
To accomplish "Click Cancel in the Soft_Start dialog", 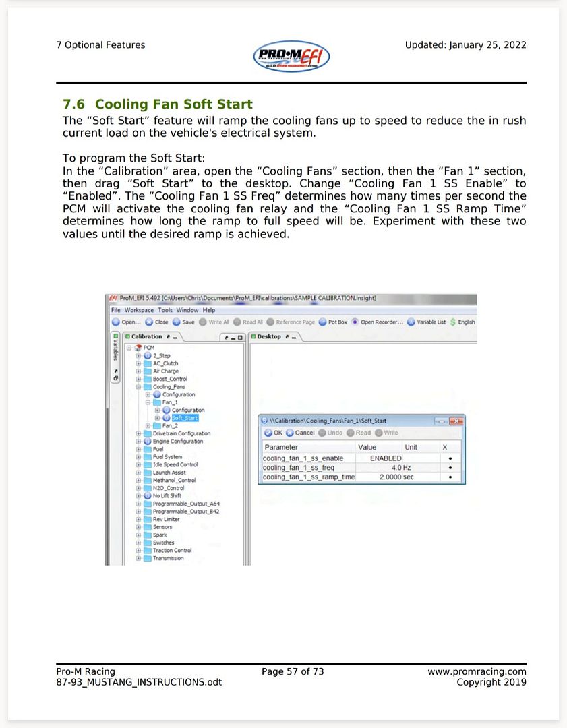I will pos(300,433).
